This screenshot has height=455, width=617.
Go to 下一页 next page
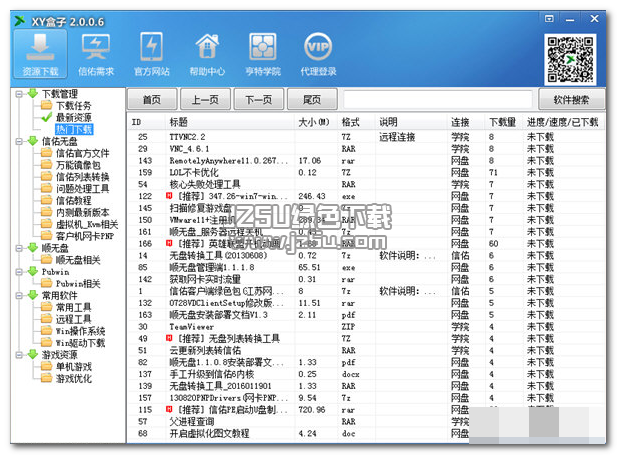click(x=259, y=99)
